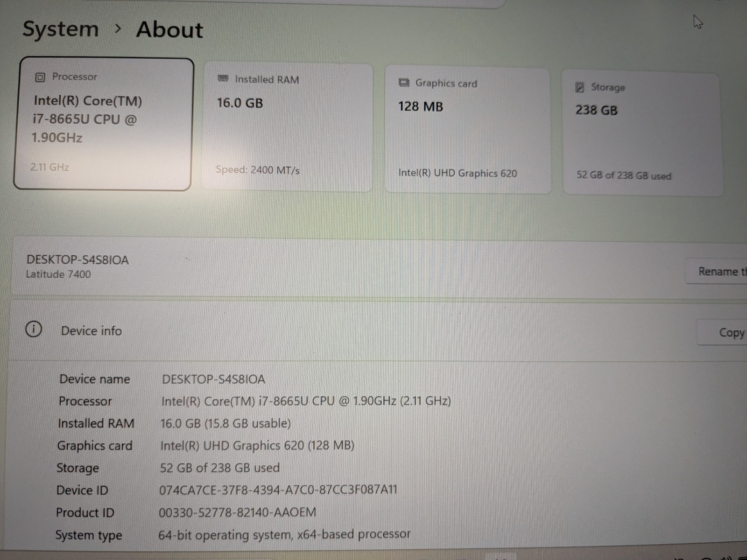
Task: Click the 16.0 GB (15.8 GB usable) value
Action: pos(226,423)
